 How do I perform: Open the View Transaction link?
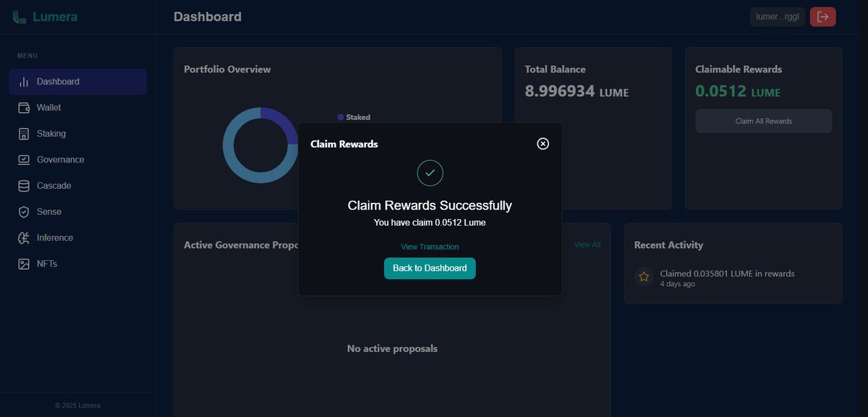[x=430, y=247]
